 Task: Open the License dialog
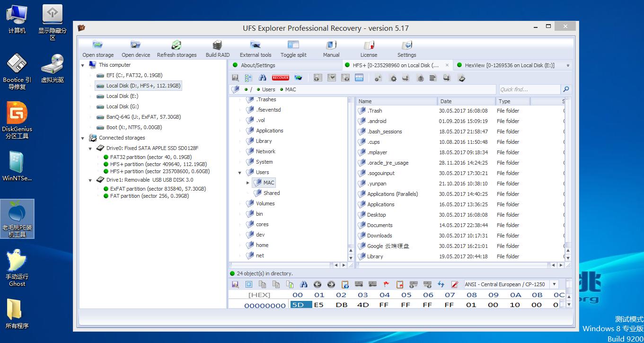pos(369,49)
